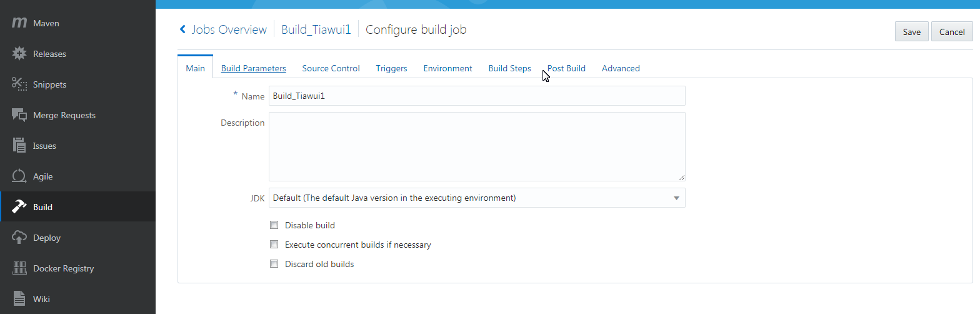Go back via Jobs Overview chevron
This screenshot has width=980, height=314.
coord(182,29)
